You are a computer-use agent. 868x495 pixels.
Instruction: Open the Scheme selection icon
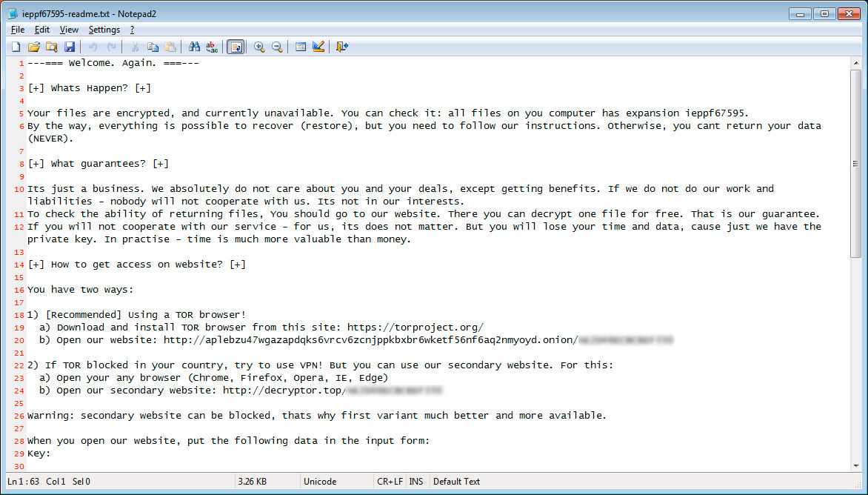301,47
